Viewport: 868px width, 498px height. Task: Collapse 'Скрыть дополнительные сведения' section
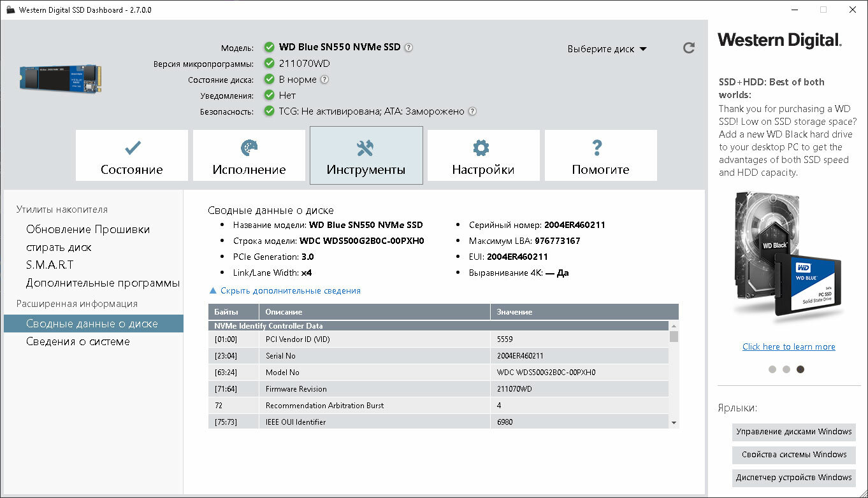285,291
